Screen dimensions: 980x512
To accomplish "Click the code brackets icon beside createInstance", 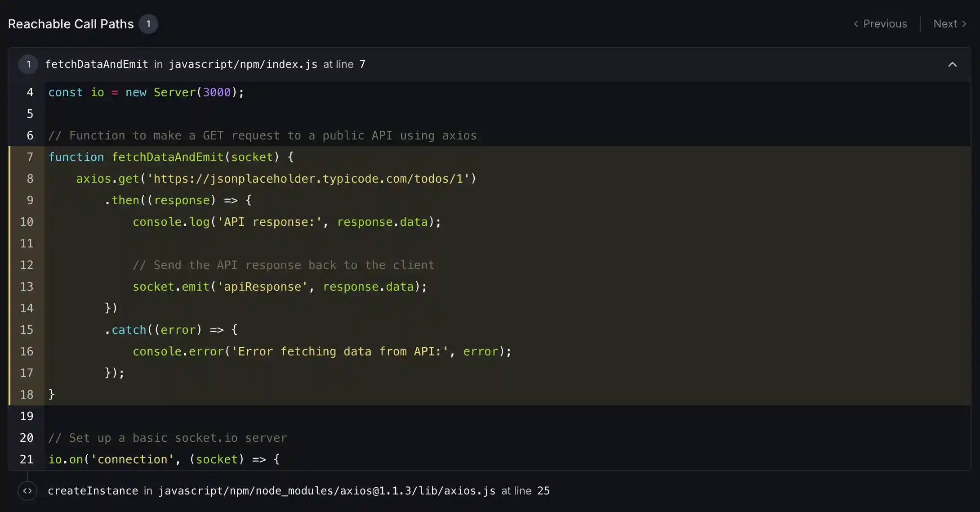I will tap(27, 491).
